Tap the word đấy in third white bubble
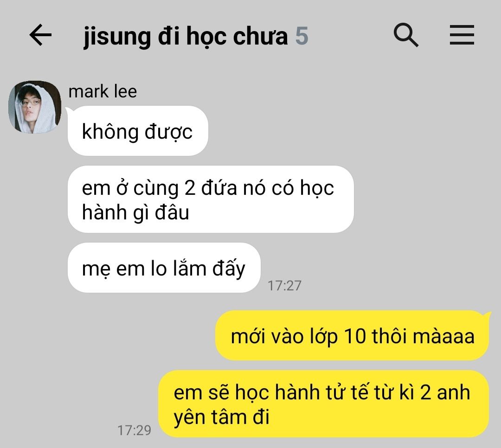 coord(229,269)
